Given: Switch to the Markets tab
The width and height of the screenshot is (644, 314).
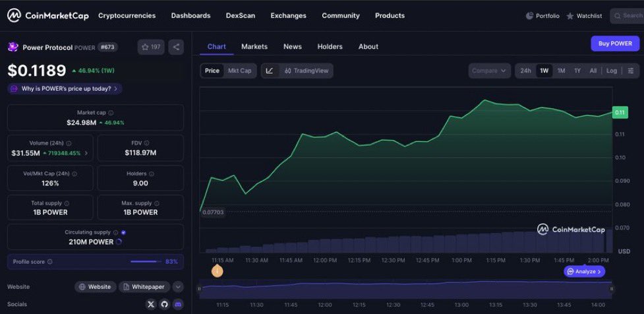Looking at the screenshot, I should (254, 47).
